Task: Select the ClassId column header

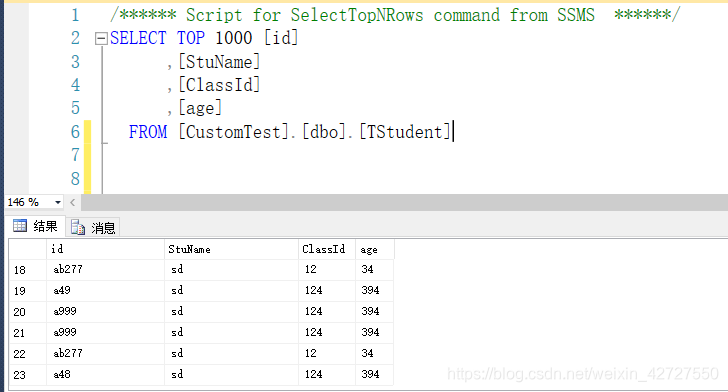Action: point(327,249)
